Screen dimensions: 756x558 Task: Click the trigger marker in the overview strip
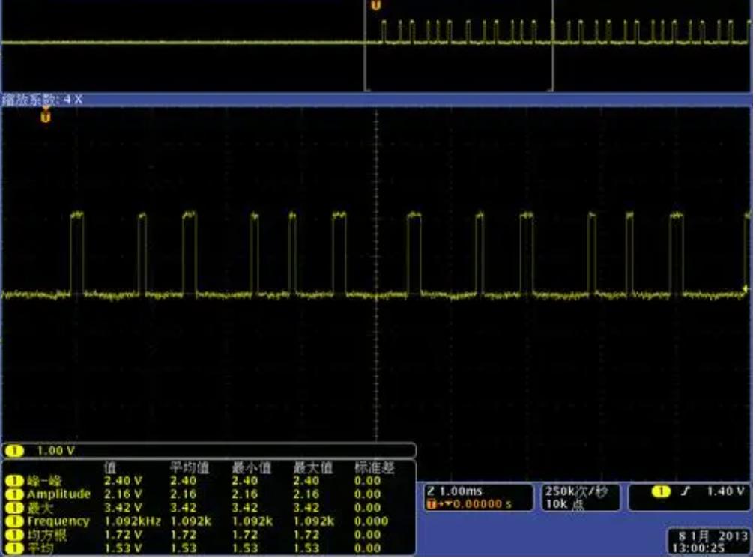point(375,6)
